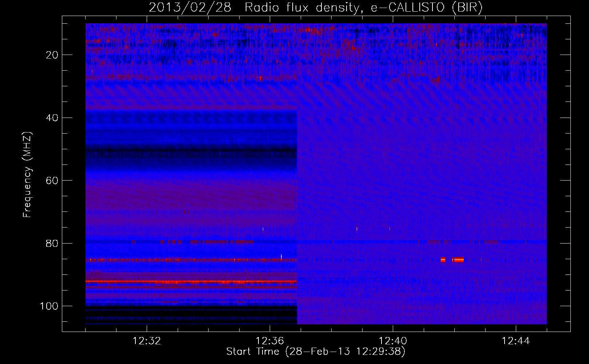Image resolution: width=589 pixels, height=364 pixels.
Task: Click the frequency tick label 80
Action: pyautogui.click(x=52, y=244)
